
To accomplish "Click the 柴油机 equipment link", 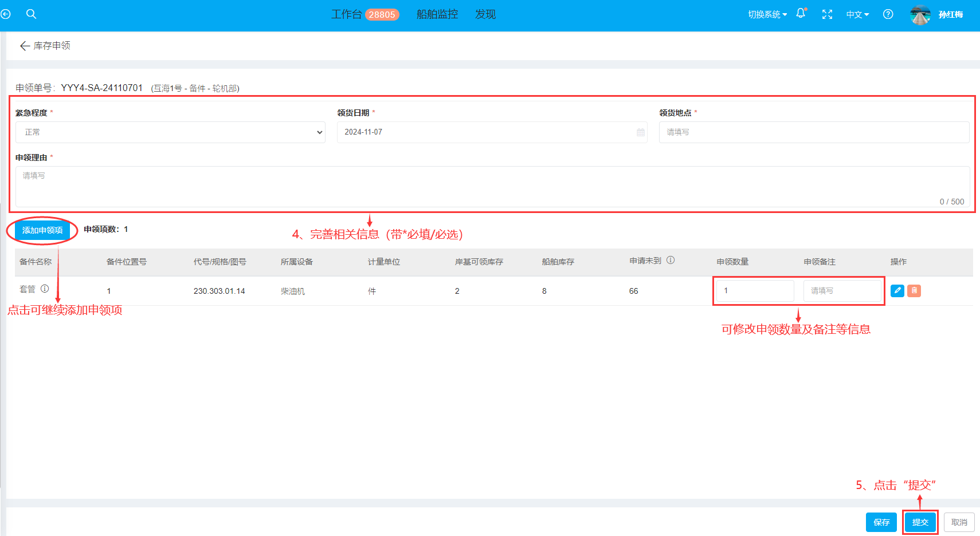I will (293, 291).
